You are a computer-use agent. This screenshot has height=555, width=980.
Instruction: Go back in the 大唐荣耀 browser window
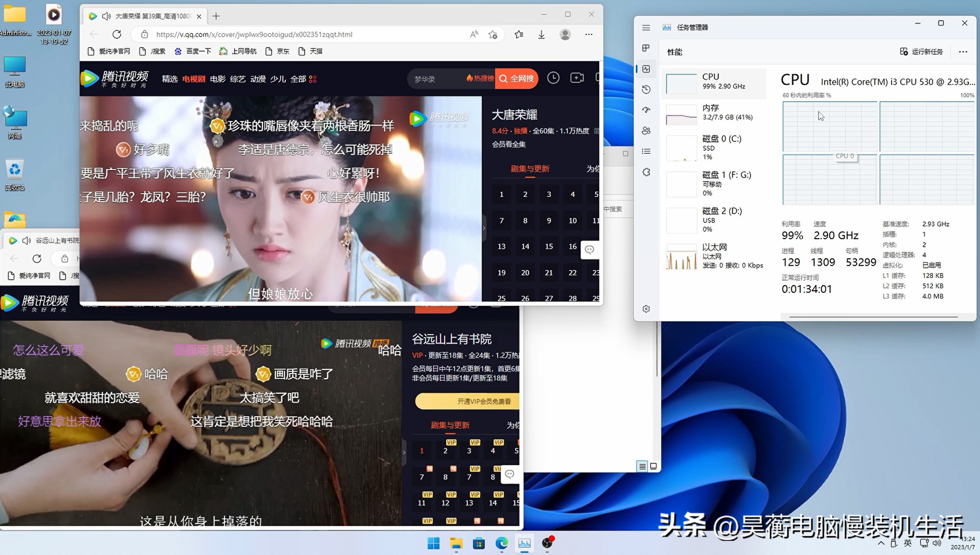[94, 34]
